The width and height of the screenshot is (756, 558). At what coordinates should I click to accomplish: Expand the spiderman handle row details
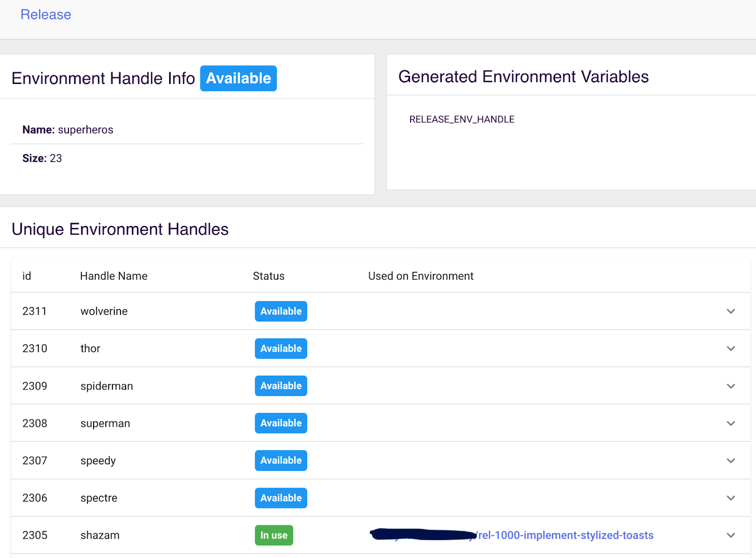coord(730,386)
